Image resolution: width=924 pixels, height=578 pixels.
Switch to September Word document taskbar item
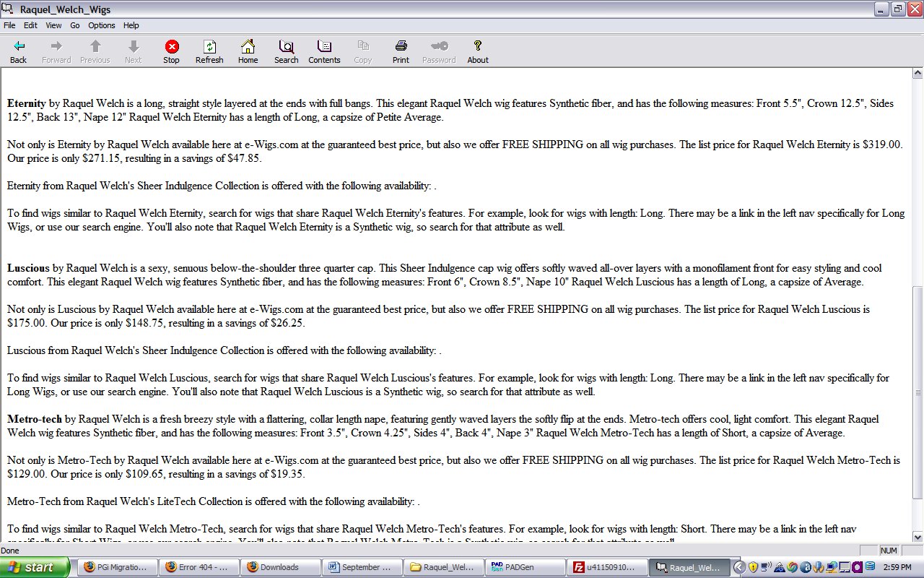point(362,567)
